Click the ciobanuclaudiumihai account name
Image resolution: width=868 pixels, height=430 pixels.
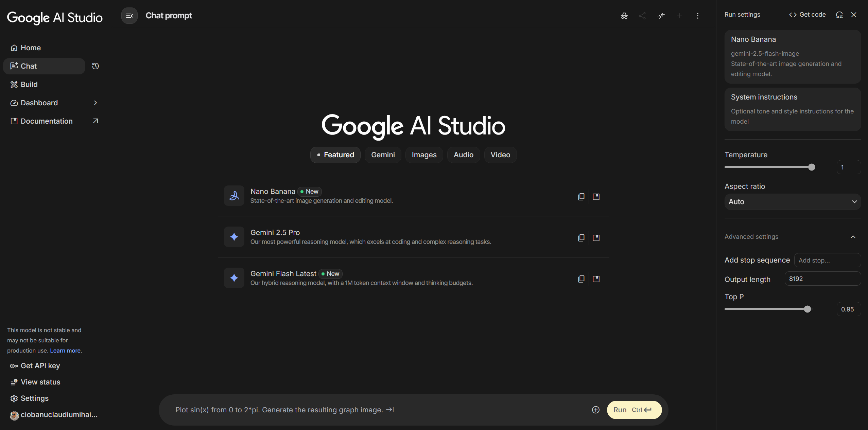click(x=59, y=415)
